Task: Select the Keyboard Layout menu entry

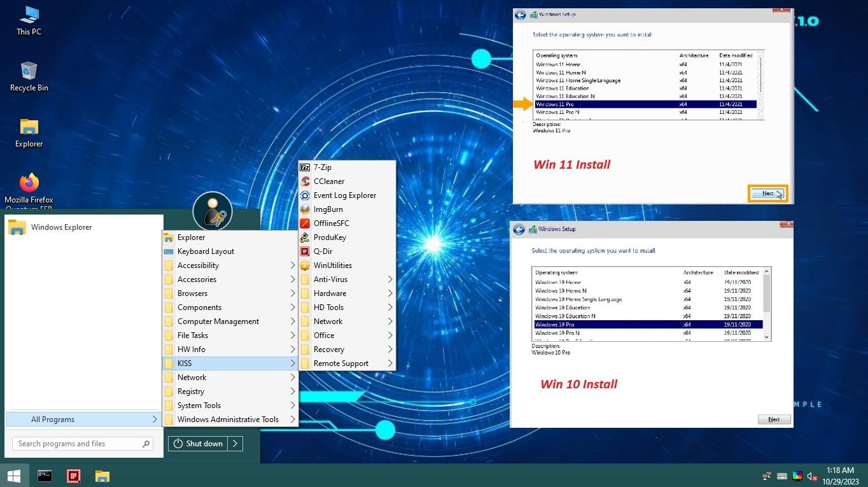Action: point(206,251)
